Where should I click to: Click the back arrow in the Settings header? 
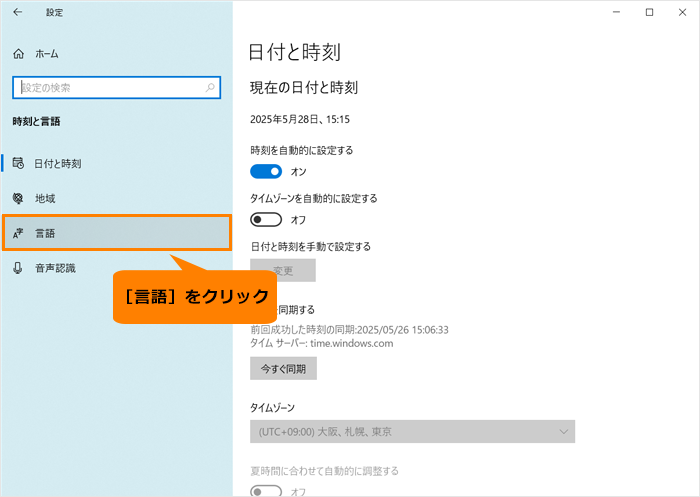pos(18,12)
